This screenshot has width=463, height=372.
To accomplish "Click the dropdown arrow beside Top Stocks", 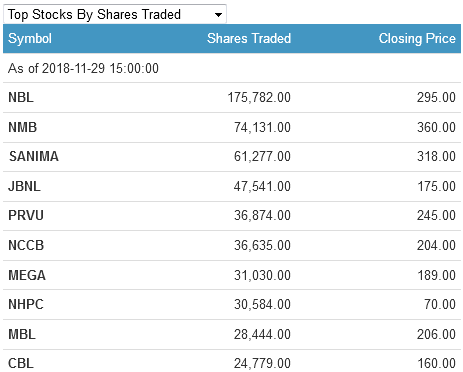I will (218, 15).
